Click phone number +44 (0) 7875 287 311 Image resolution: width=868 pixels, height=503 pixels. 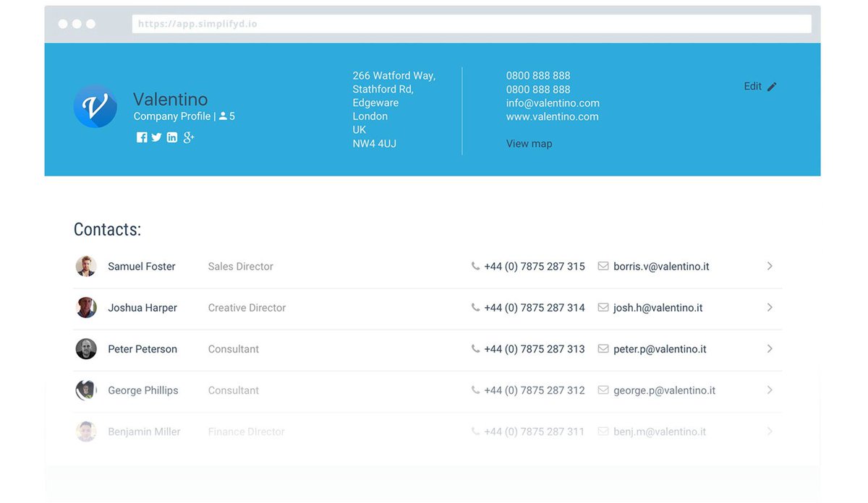(535, 431)
